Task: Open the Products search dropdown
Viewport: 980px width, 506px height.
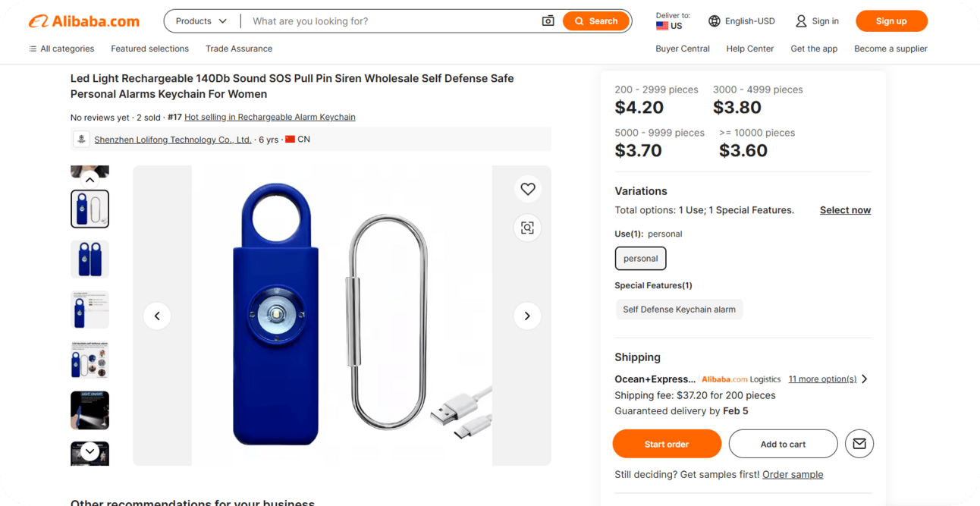Action: pyautogui.click(x=201, y=21)
